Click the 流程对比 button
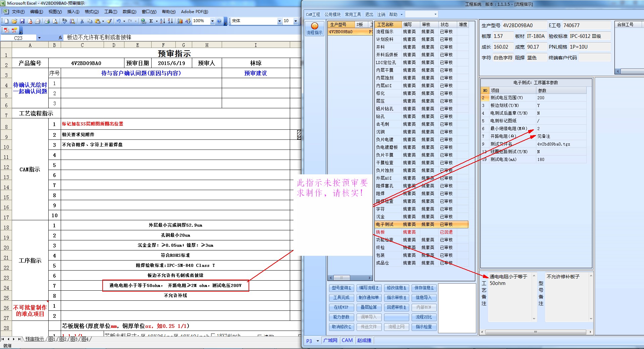The width and height of the screenshot is (644, 349). click(424, 317)
